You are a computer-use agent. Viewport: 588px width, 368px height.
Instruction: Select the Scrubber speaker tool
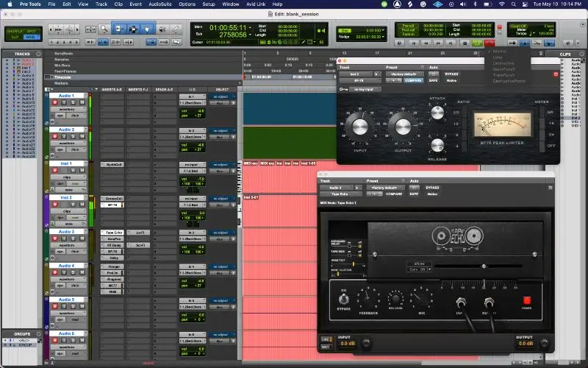click(x=162, y=29)
